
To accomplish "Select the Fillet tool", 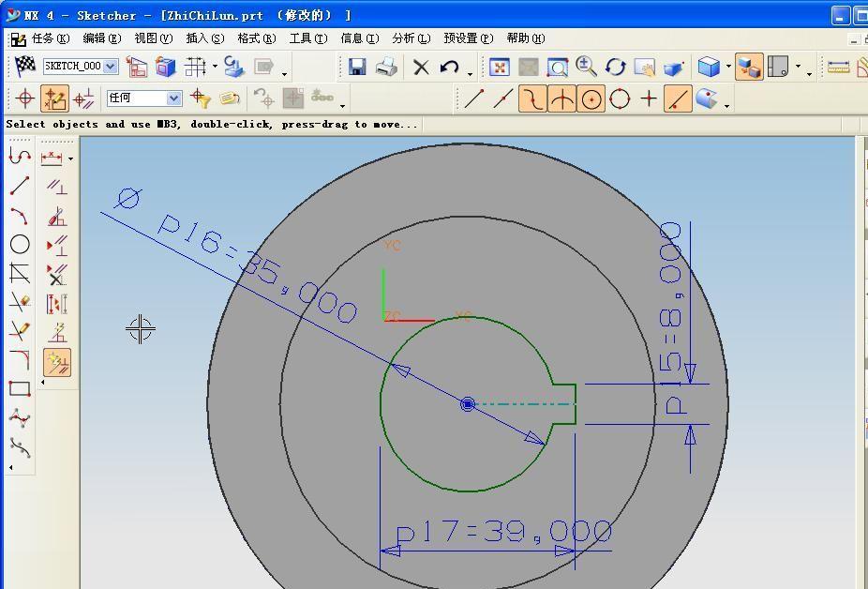I will coord(19,360).
